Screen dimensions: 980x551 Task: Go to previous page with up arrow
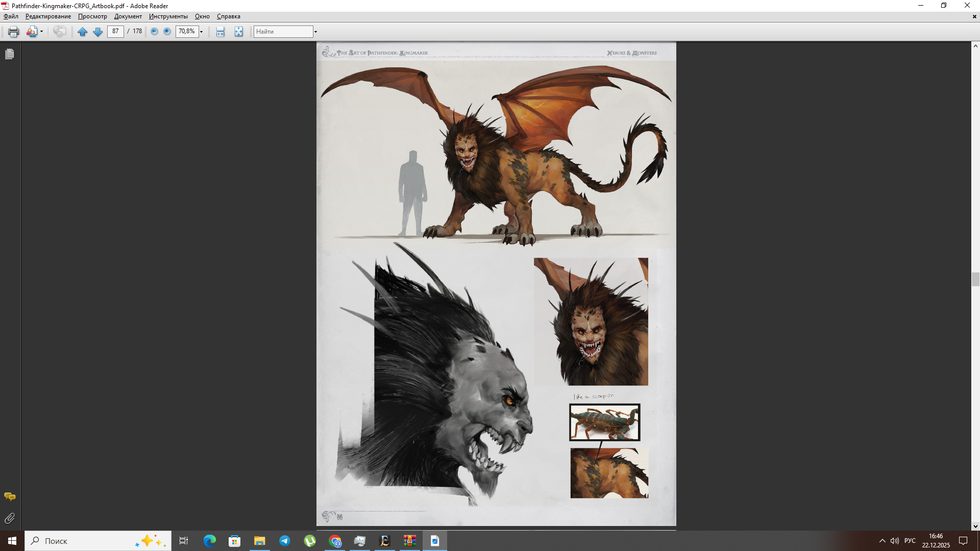pos(82,32)
